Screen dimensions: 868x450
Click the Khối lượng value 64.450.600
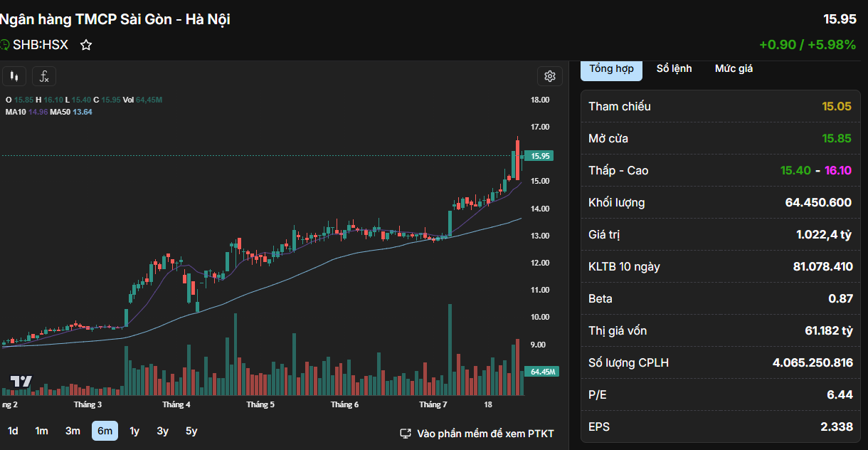tap(818, 203)
